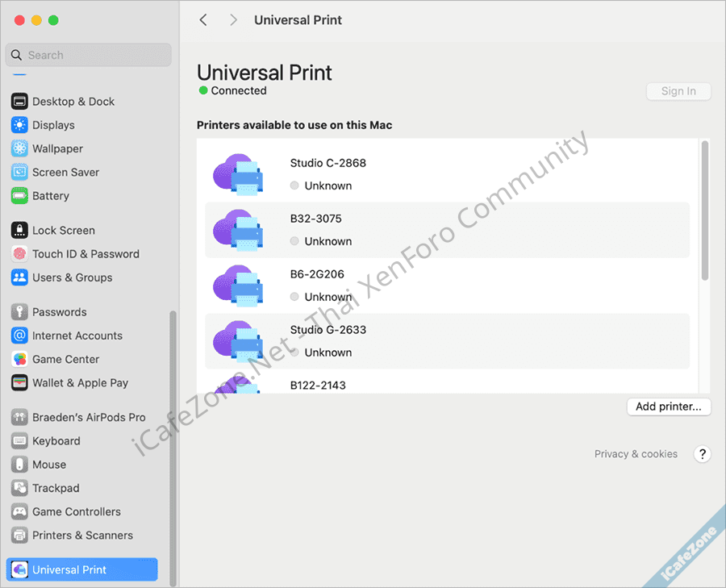Go back with the left chevron
The height and width of the screenshot is (588, 726).
tap(203, 20)
